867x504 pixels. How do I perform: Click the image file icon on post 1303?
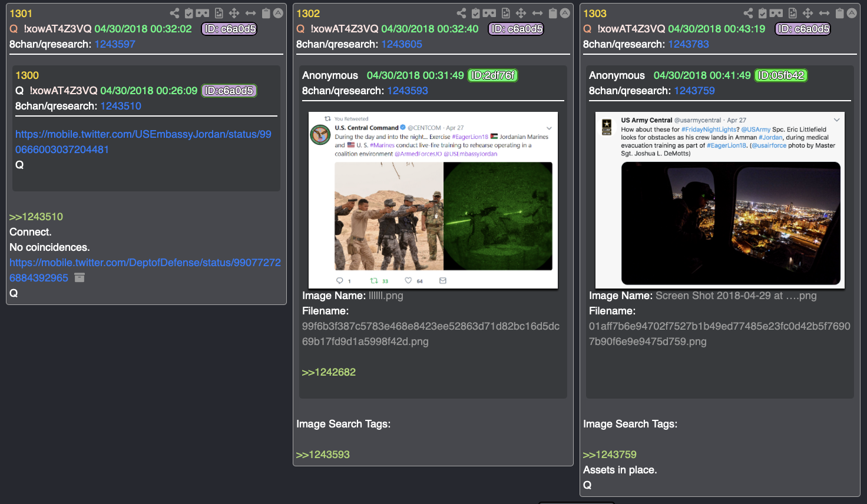[x=793, y=13]
